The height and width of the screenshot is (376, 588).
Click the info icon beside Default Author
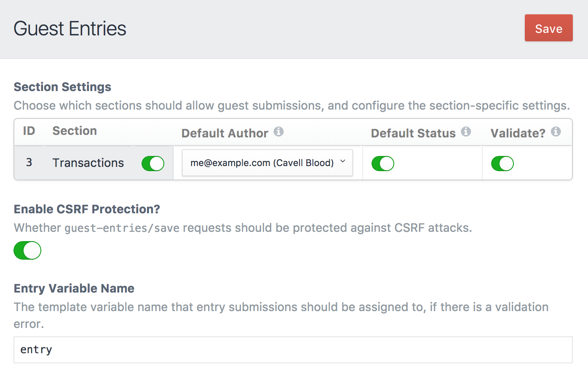(x=279, y=132)
